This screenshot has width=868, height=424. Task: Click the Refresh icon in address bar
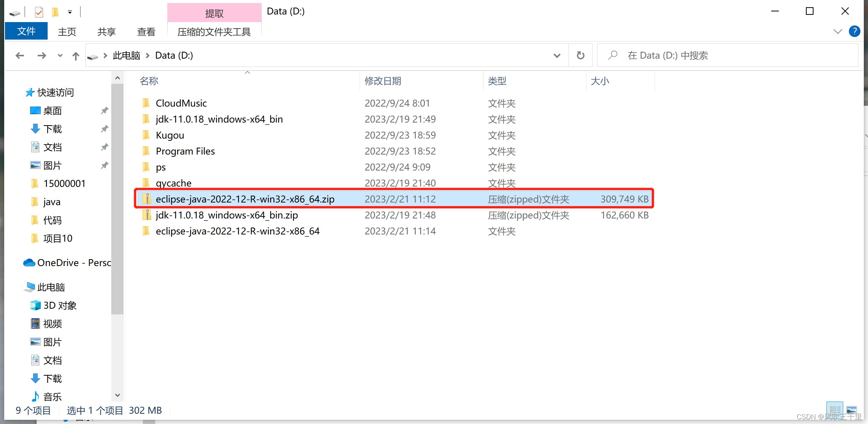(580, 55)
